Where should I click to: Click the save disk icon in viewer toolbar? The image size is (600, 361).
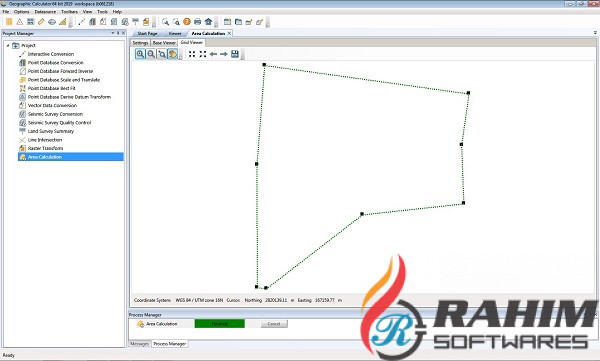point(235,54)
